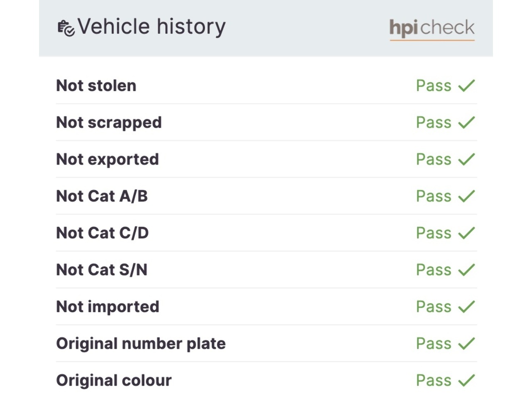Select the Not Cat S/N label
This screenshot has height=399, width=532.
102,270
